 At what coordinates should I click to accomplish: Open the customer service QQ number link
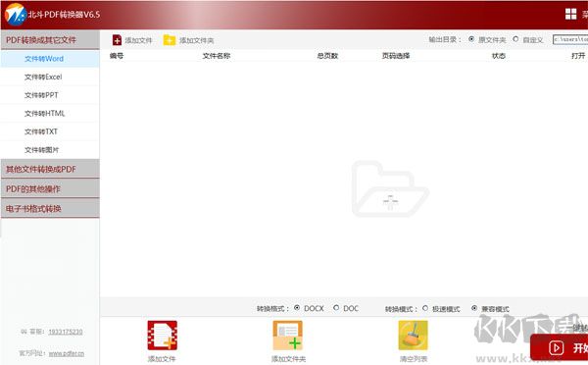(66, 332)
